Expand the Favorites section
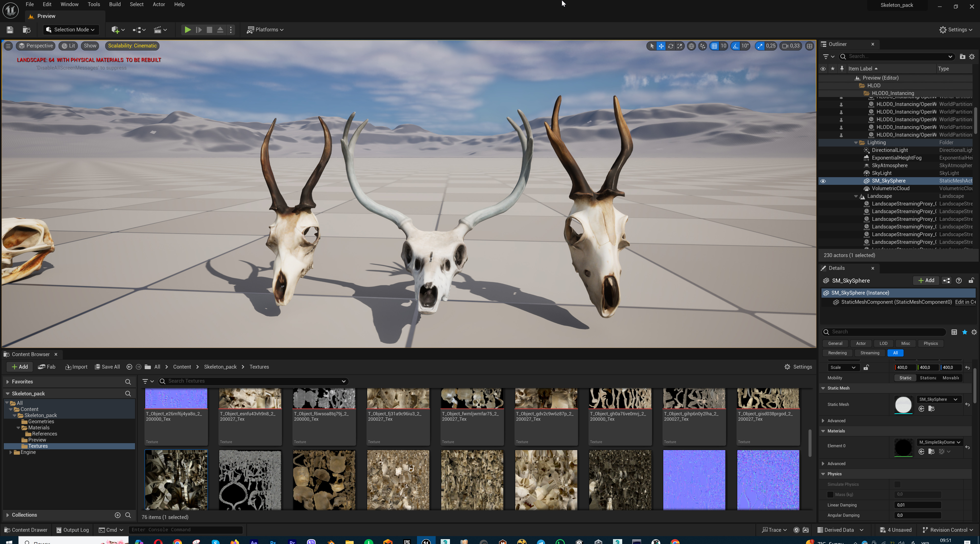Viewport: 980px width, 544px height. click(7, 382)
